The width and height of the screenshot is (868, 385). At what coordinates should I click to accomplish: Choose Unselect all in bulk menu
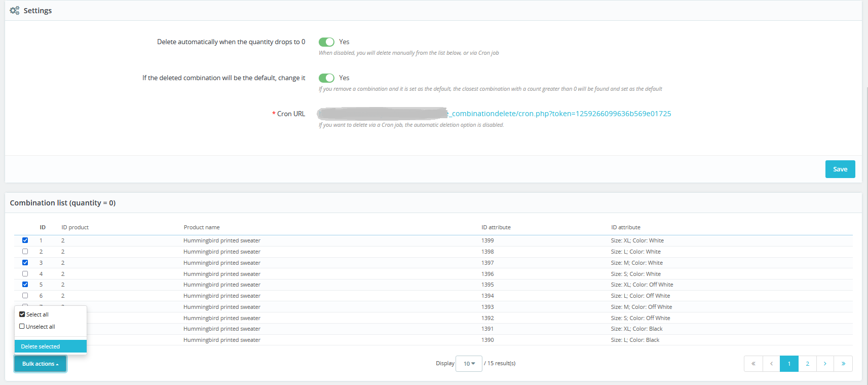pos(37,327)
